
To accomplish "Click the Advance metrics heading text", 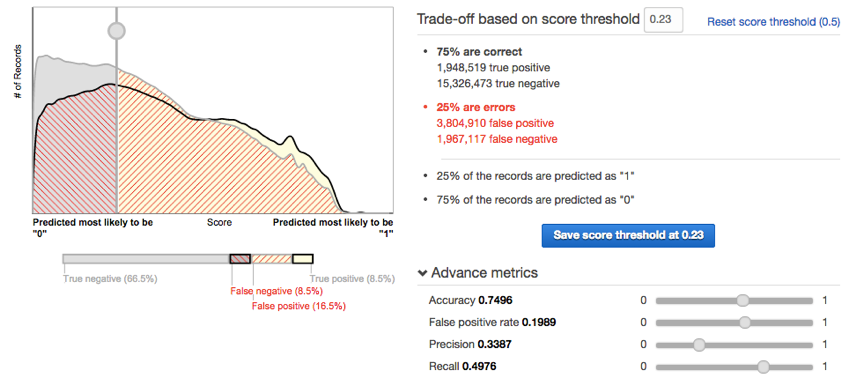I will (x=484, y=273).
